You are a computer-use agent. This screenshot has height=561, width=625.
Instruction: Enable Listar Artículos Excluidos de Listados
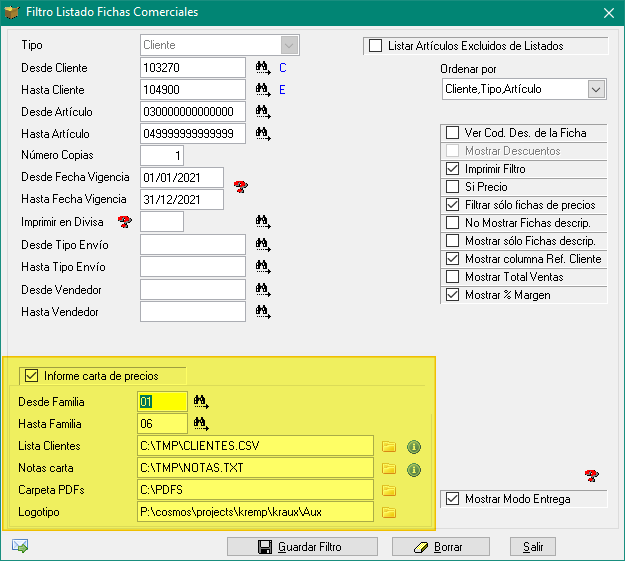(x=376, y=46)
